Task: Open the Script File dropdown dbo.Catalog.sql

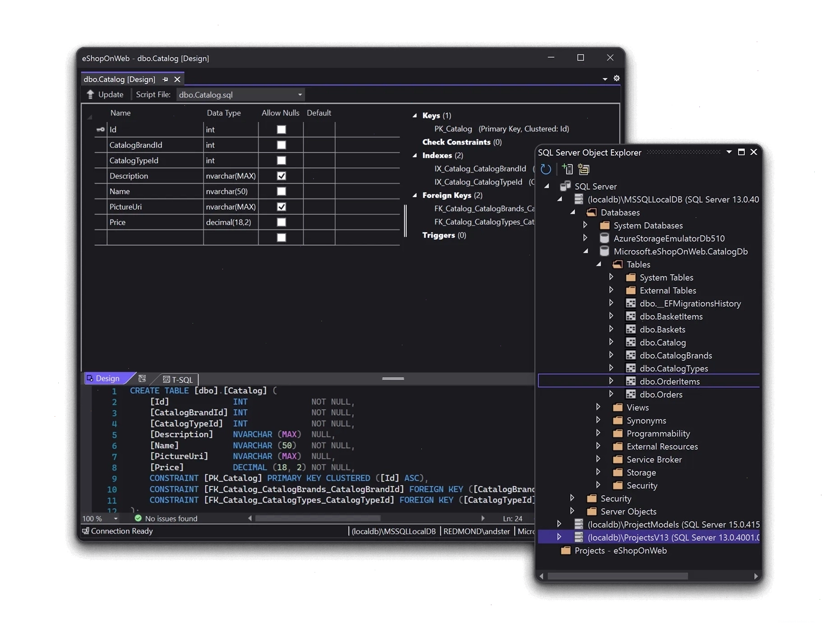Action: tap(241, 94)
